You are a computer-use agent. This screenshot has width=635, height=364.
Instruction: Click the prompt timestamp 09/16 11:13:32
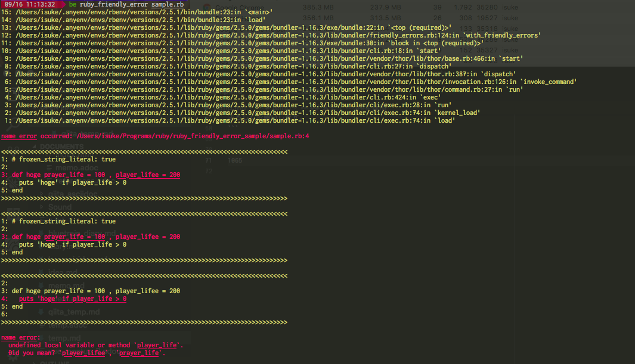(x=30, y=4)
